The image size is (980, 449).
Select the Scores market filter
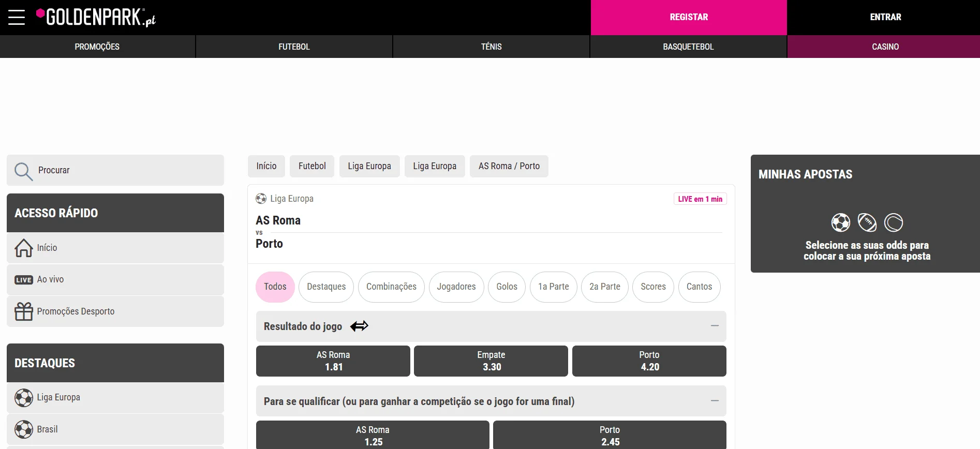coord(653,287)
